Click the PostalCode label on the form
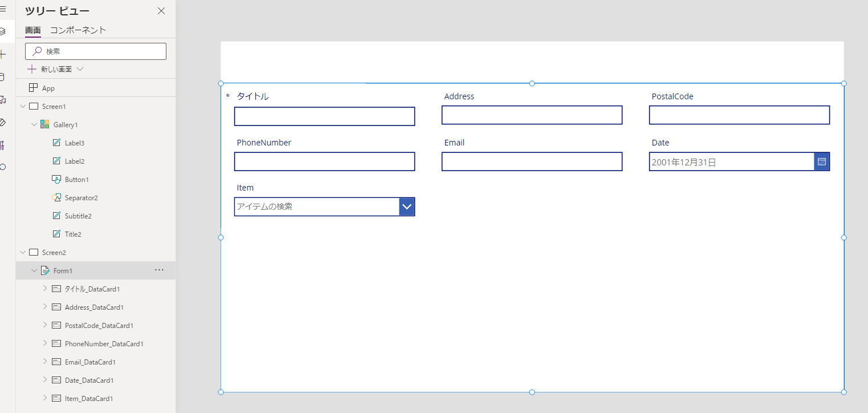Screen dimensions: 868x413 point(673,96)
